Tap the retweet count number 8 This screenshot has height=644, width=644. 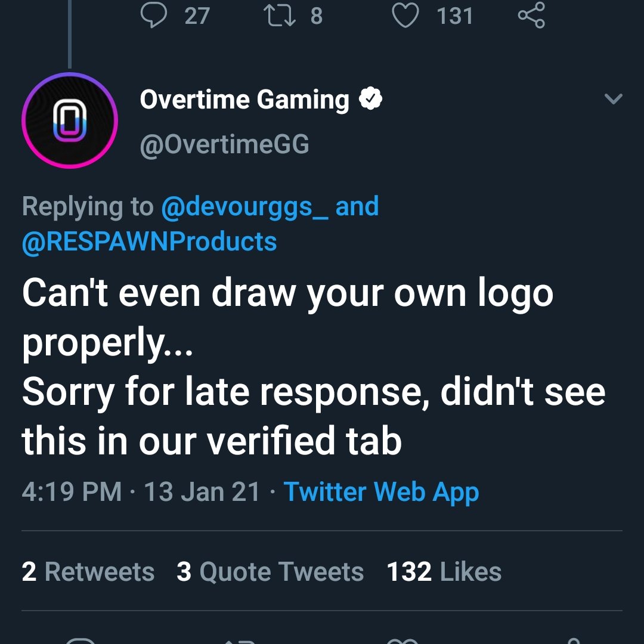pos(317,16)
